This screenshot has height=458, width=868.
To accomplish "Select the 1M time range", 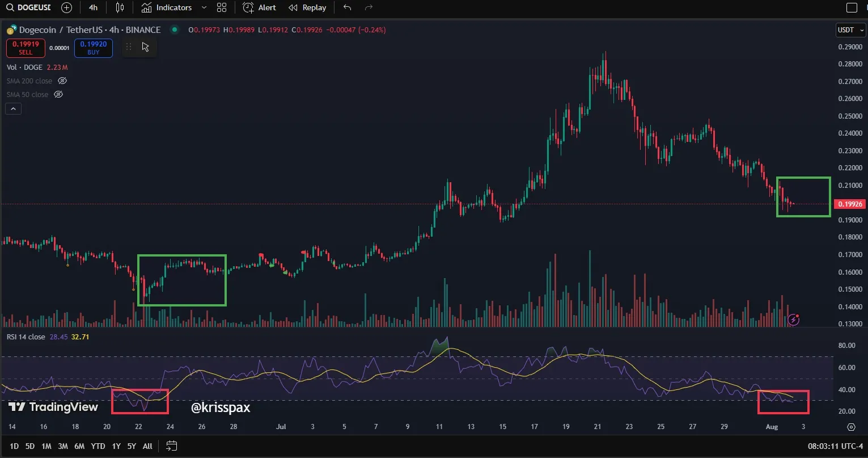I will tap(46, 446).
